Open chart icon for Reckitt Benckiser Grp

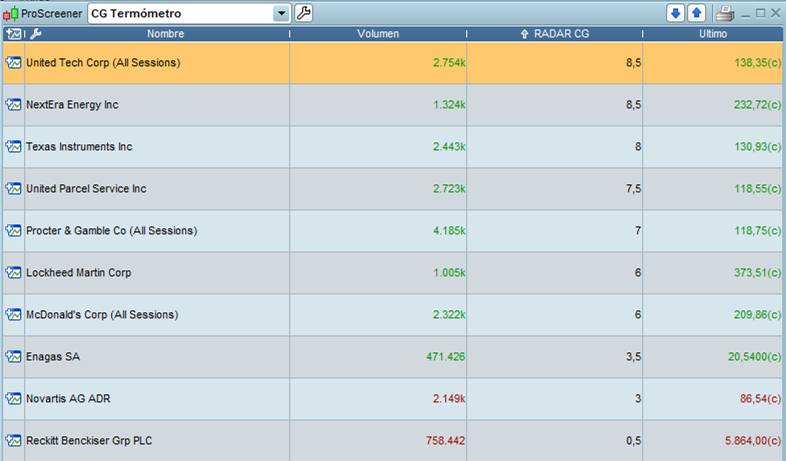coord(14,441)
